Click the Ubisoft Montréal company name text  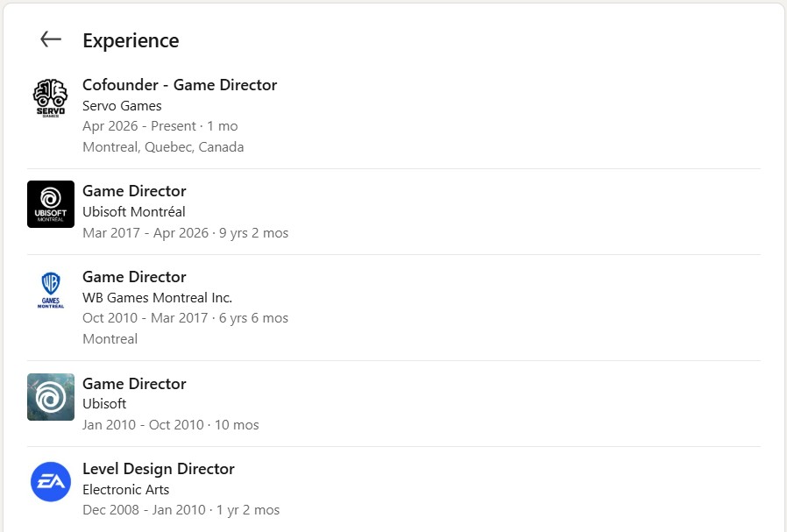tap(134, 212)
